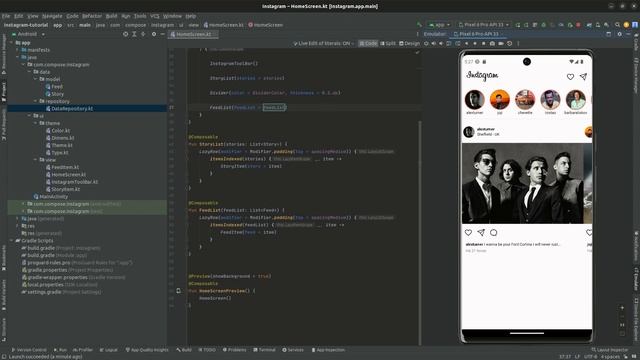The height and width of the screenshot is (360, 640).
Task: Click the emulator Back triangle button
Action: pos(466,43)
